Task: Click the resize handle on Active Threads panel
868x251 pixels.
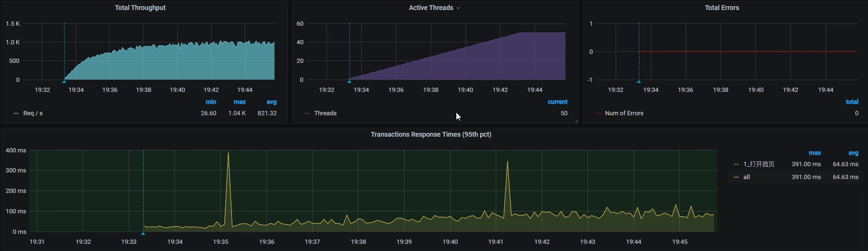Action: 576,121
